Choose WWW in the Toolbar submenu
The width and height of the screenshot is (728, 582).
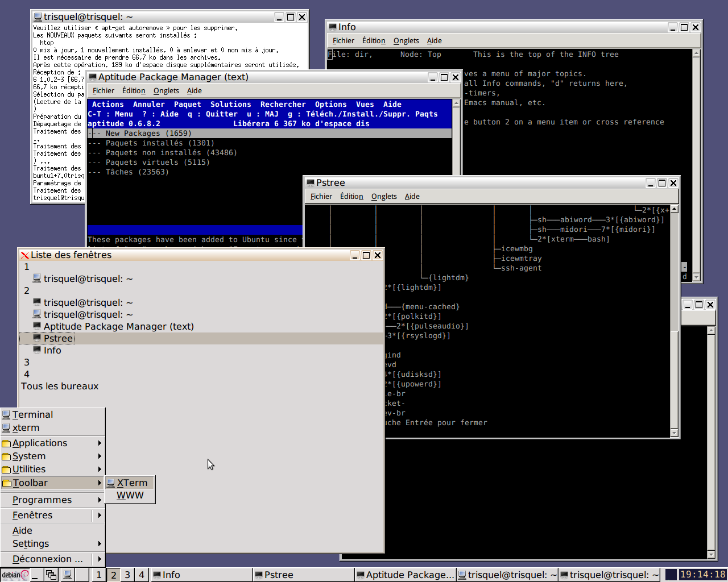pyautogui.click(x=130, y=495)
